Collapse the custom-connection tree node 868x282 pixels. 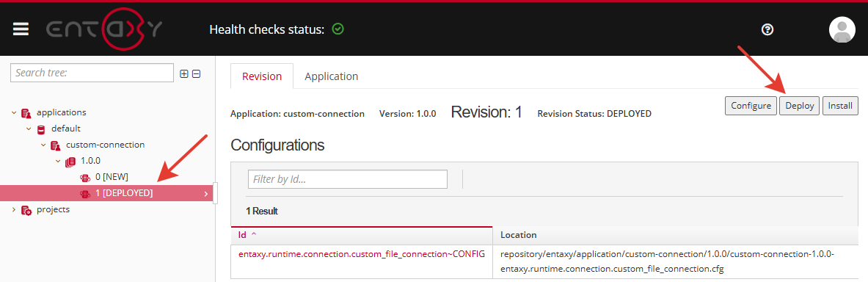(x=43, y=145)
